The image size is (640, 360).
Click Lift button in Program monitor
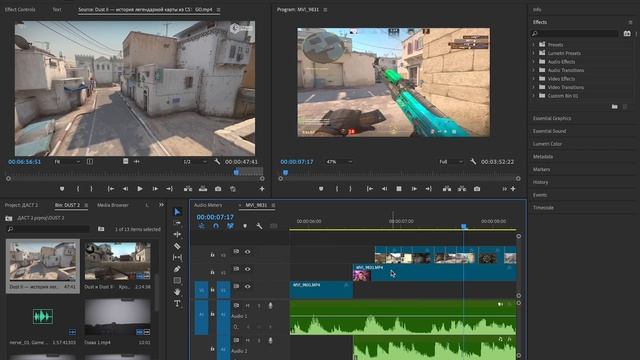(447, 189)
